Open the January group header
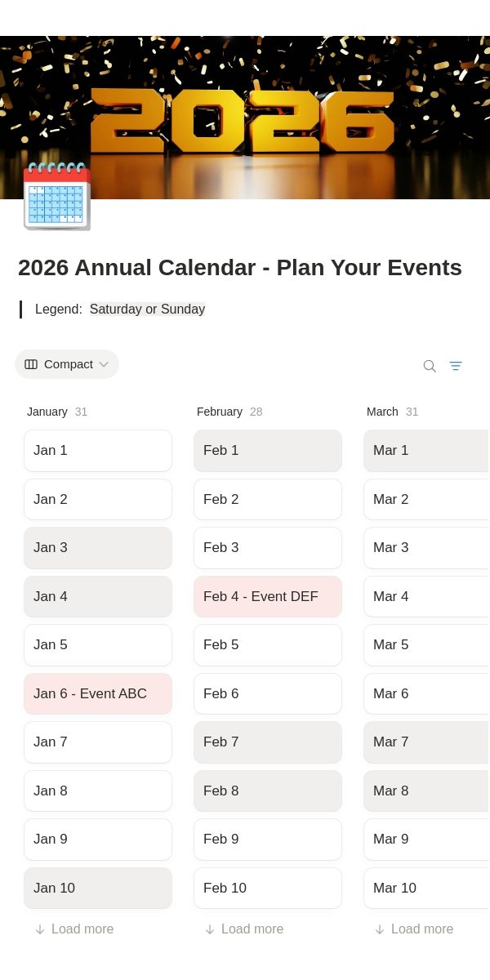 click(47, 412)
